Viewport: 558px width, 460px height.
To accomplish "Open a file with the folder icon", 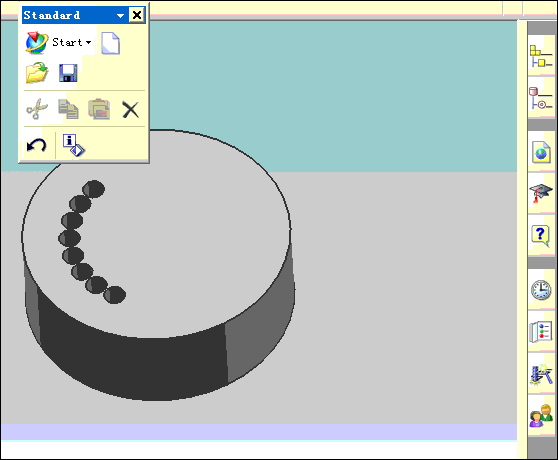I will tap(37, 73).
